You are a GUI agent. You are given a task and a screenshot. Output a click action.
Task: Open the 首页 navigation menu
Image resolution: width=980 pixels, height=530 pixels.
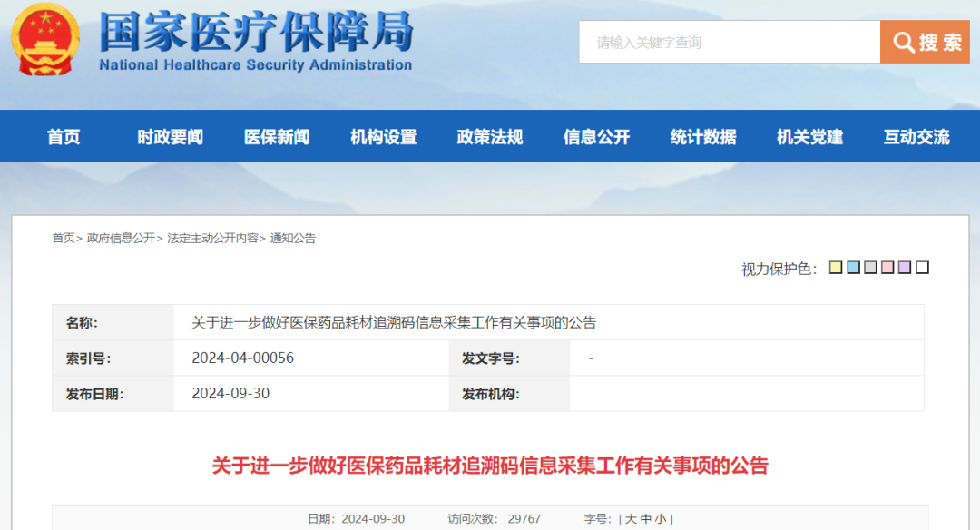pyautogui.click(x=63, y=136)
